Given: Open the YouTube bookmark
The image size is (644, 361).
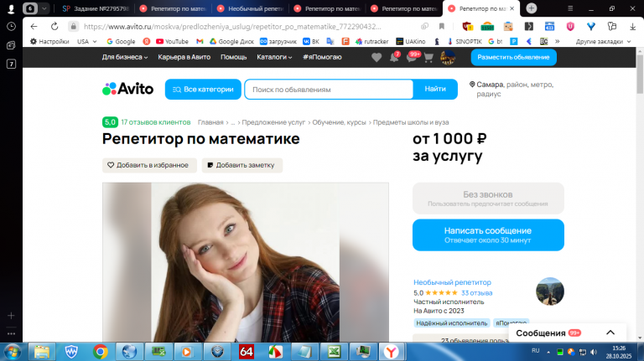Looking at the screenshot, I should 172,41.
